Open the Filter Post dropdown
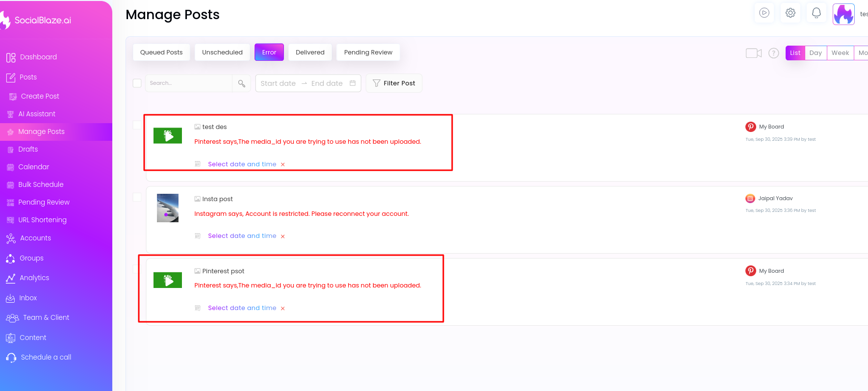The width and height of the screenshot is (868, 391). coord(394,83)
